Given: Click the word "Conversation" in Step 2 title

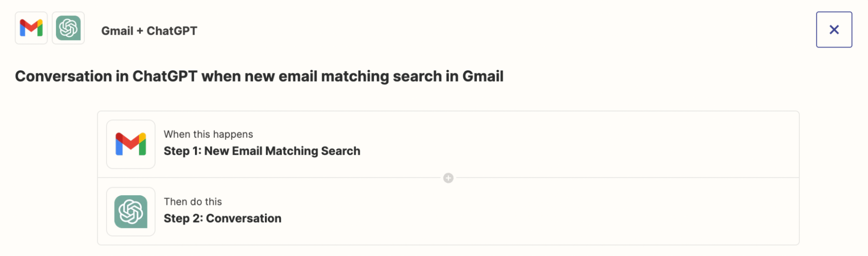Looking at the screenshot, I should [244, 218].
